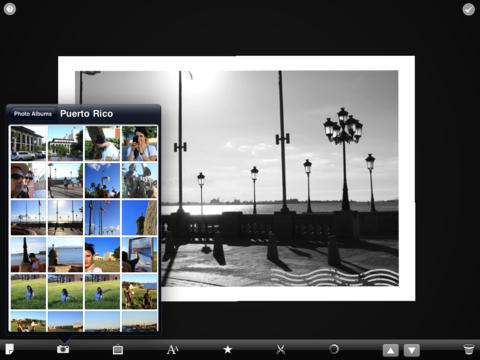Open the help question mark icon
Image resolution: width=480 pixels, height=360 pixels.
[10, 9]
